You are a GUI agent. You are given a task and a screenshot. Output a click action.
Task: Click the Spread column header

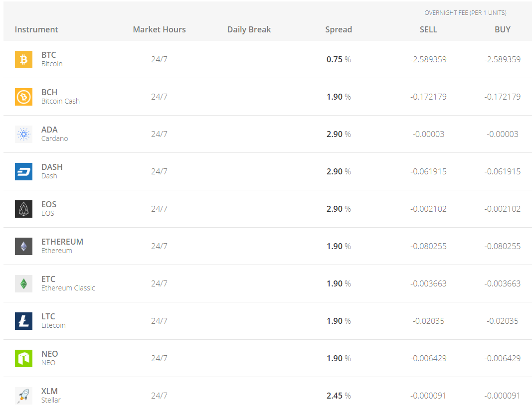point(339,29)
